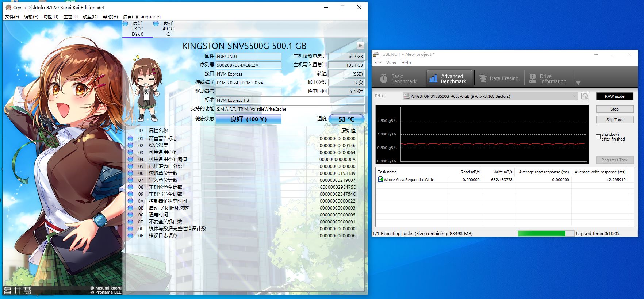Switch to the Data Erasing tab
The height and width of the screenshot is (299, 644).
[499, 78]
